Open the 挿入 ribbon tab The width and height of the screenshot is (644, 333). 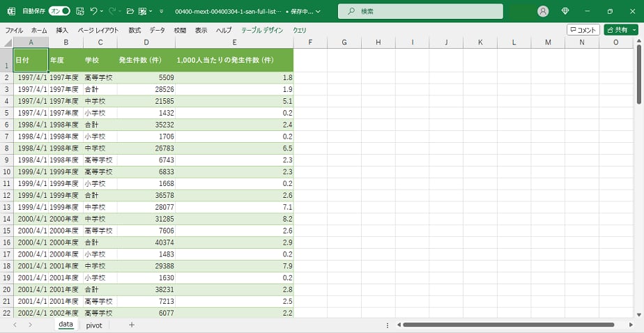[x=62, y=31]
